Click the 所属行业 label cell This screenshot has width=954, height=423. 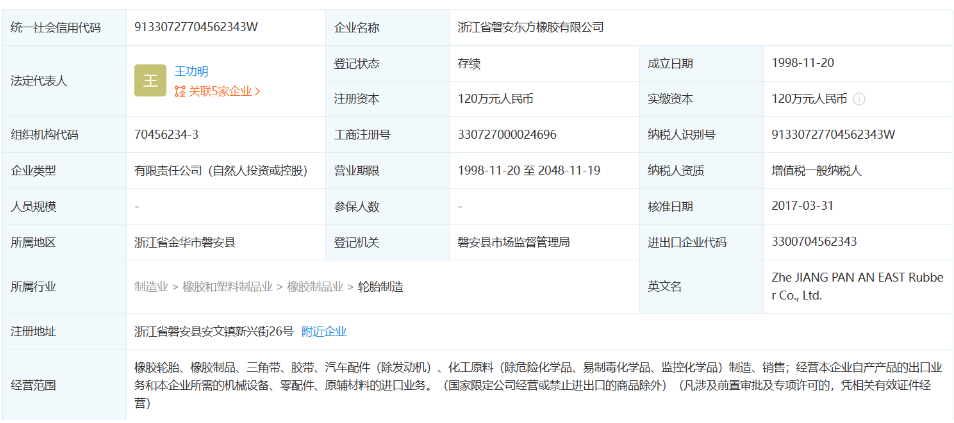click(x=64, y=287)
